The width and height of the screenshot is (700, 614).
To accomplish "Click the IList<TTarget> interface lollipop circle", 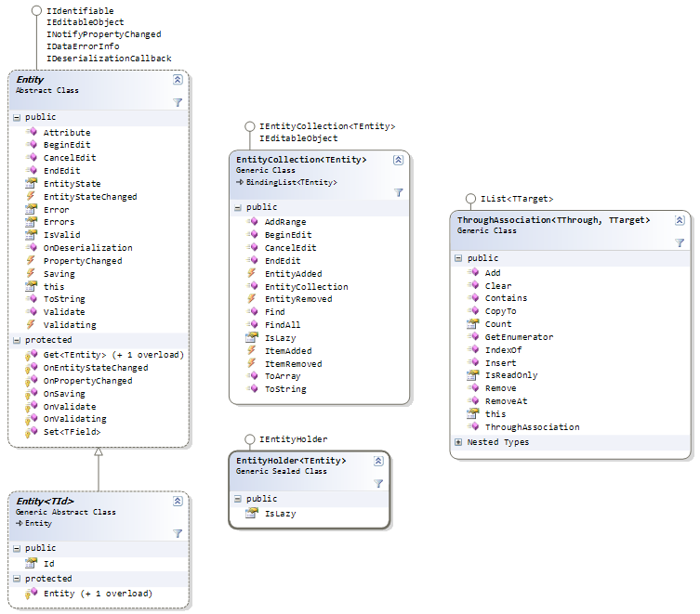I will (x=470, y=199).
